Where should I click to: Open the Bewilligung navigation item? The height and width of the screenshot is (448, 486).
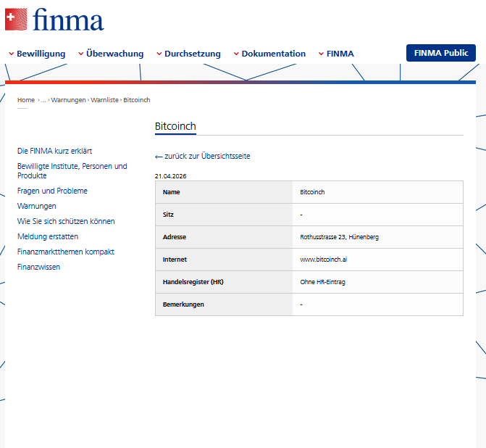click(41, 54)
